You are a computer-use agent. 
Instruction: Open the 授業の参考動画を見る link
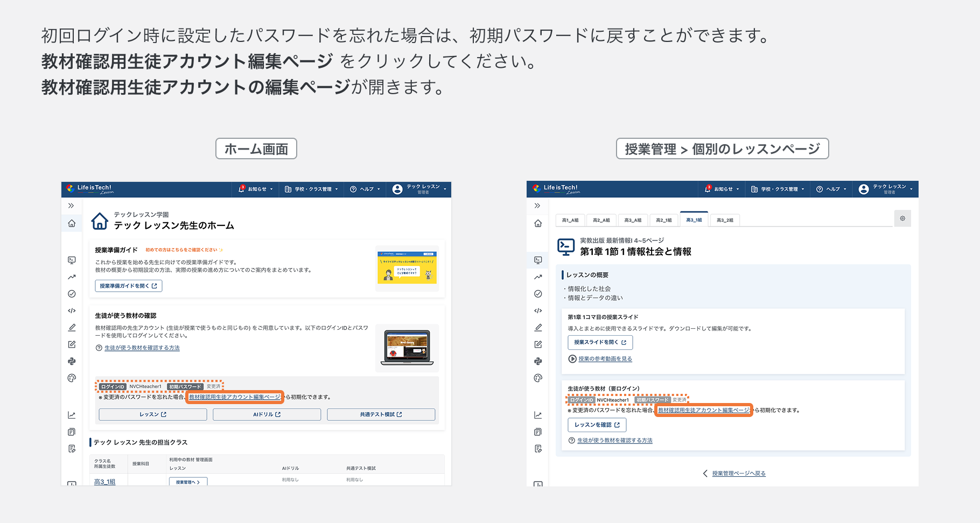tap(605, 358)
